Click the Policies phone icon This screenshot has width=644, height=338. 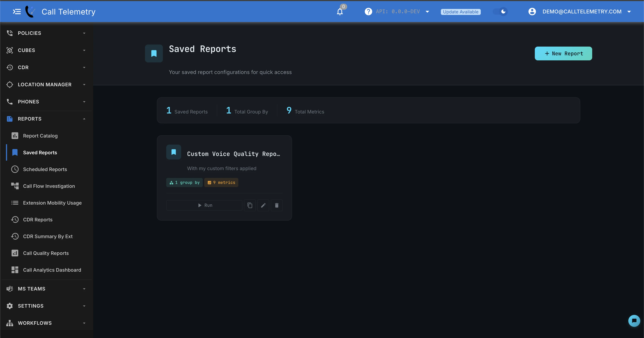[x=10, y=33]
